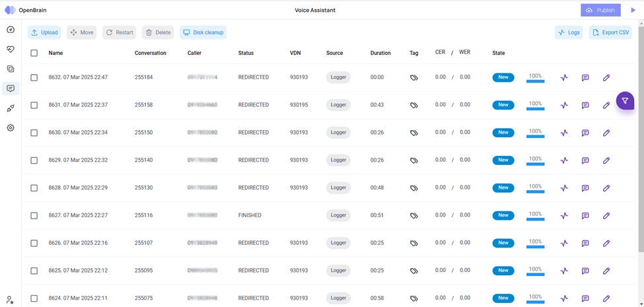Open waveform icon for row 8632
Image resolution: width=644 pixels, height=307 pixels.
coord(564,77)
